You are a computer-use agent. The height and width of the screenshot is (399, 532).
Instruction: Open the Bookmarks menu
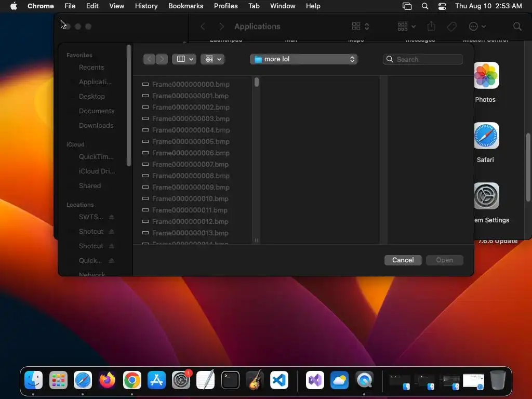pyautogui.click(x=186, y=6)
